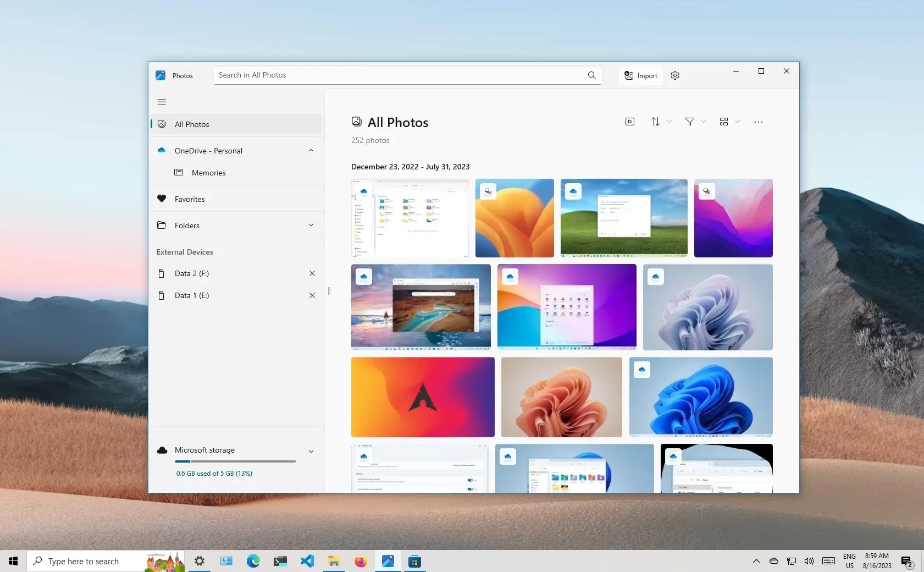This screenshot has height=572, width=924.
Task: Collapse the OneDrive - Personal section
Action: [310, 150]
